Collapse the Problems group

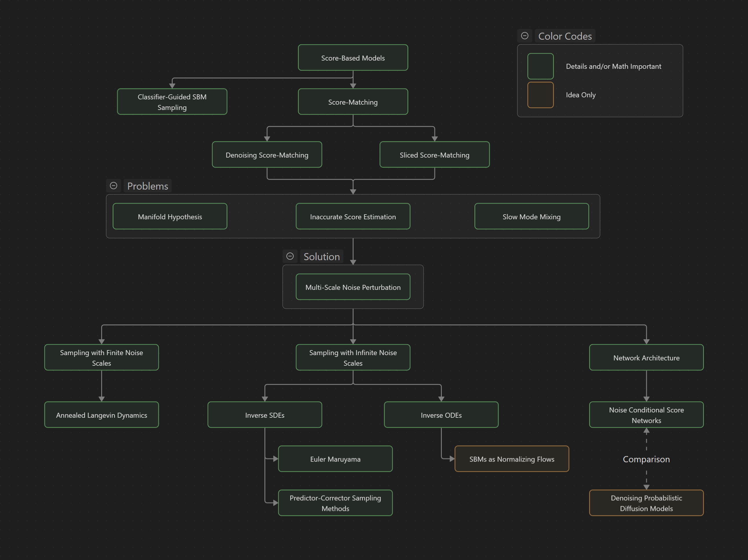click(x=114, y=186)
